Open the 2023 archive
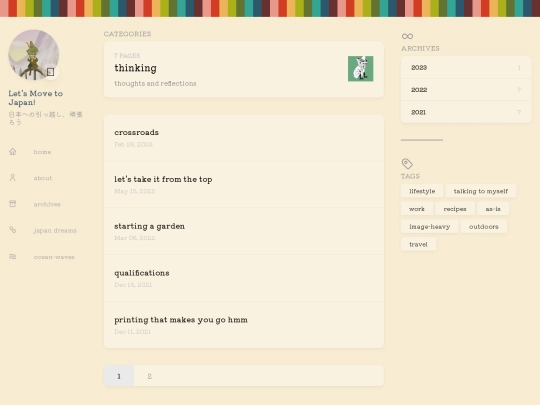The height and width of the screenshot is (405, 540). coord(466,68)
